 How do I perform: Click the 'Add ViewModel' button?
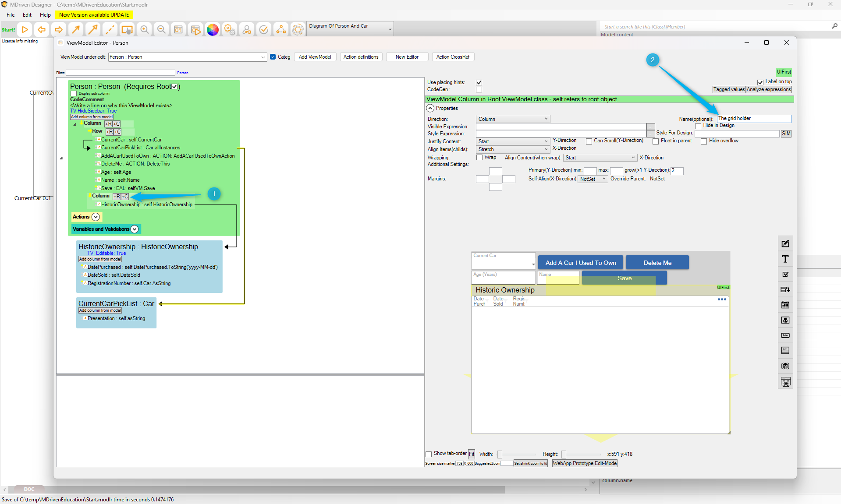[x=315, y=57]
